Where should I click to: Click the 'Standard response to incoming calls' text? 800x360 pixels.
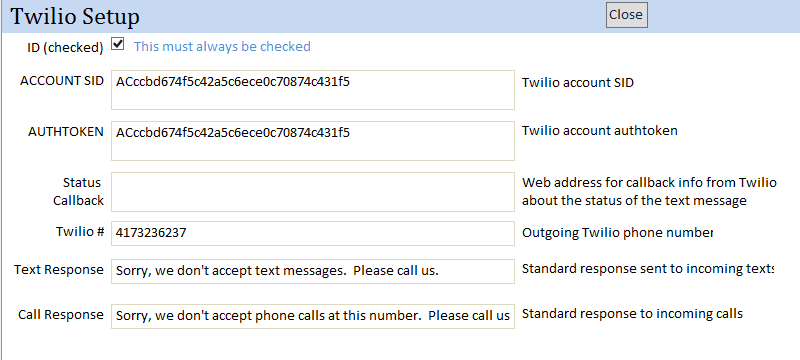point(632,313)
